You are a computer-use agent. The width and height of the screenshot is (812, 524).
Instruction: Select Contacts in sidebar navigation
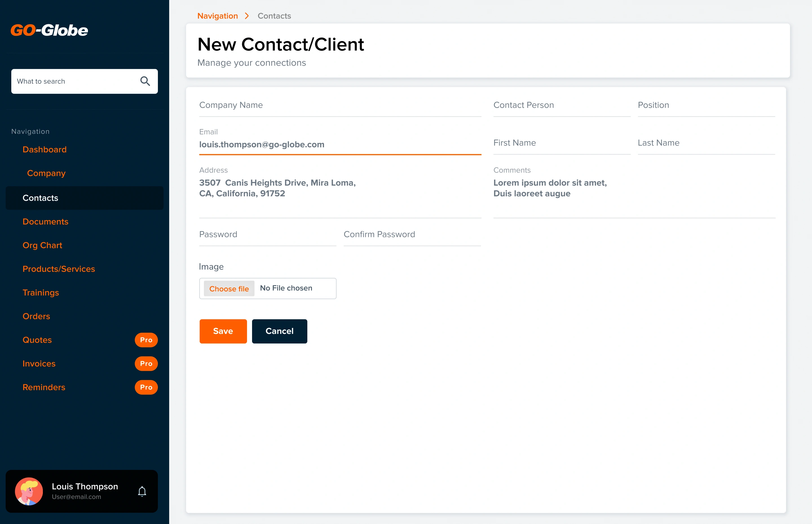[84, 198]
